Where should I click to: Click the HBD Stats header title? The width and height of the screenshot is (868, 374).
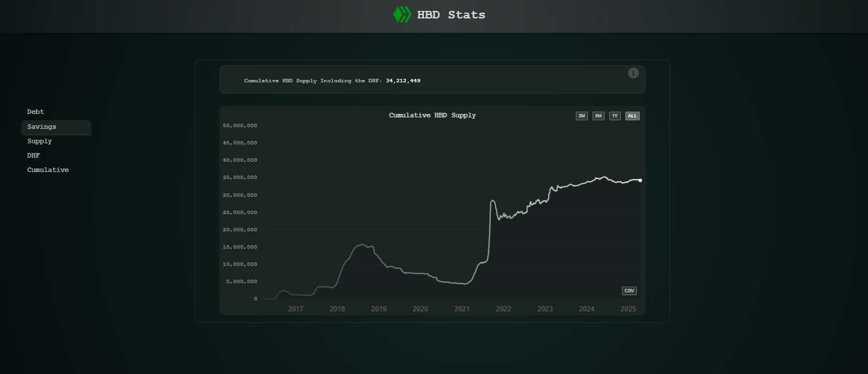[x=452, y=15]
